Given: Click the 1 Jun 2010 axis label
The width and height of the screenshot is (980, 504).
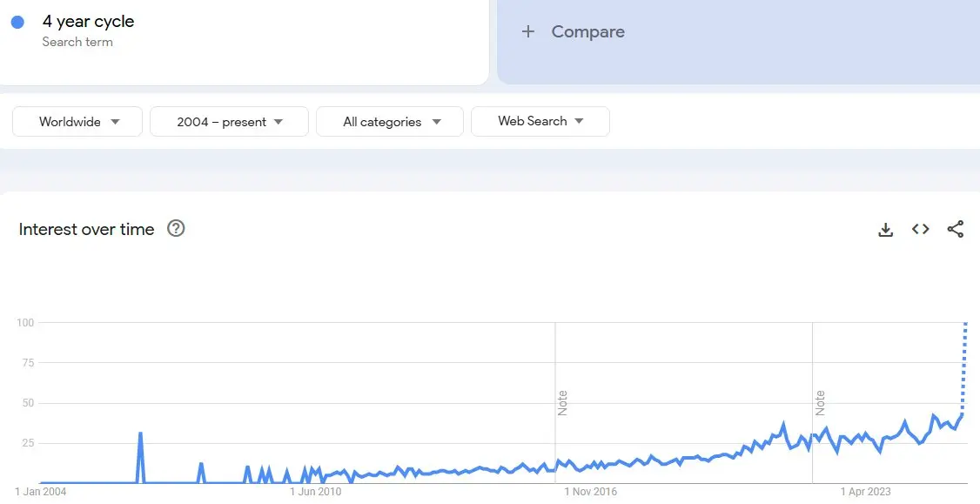Looking at the screenshot, I should click(315, 492).
